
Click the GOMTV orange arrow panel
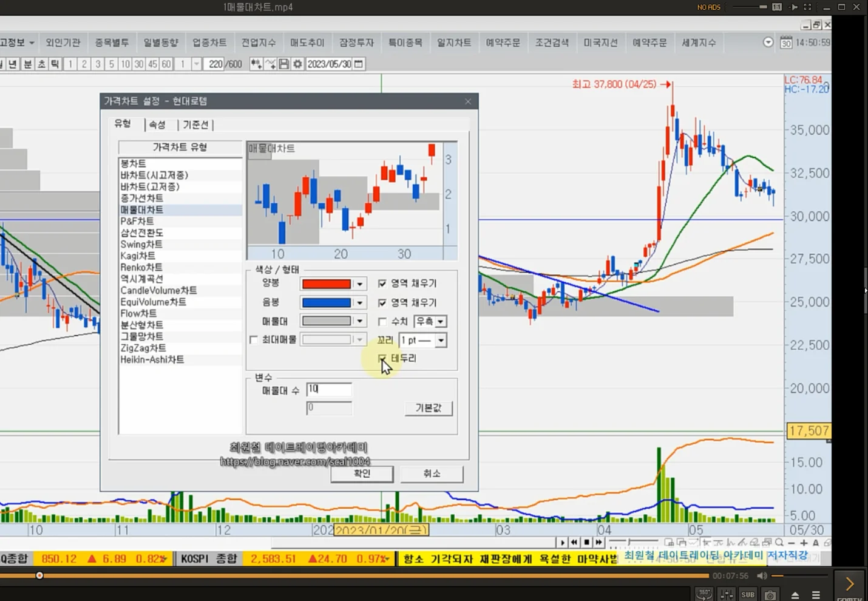click(x=850, y=585)
